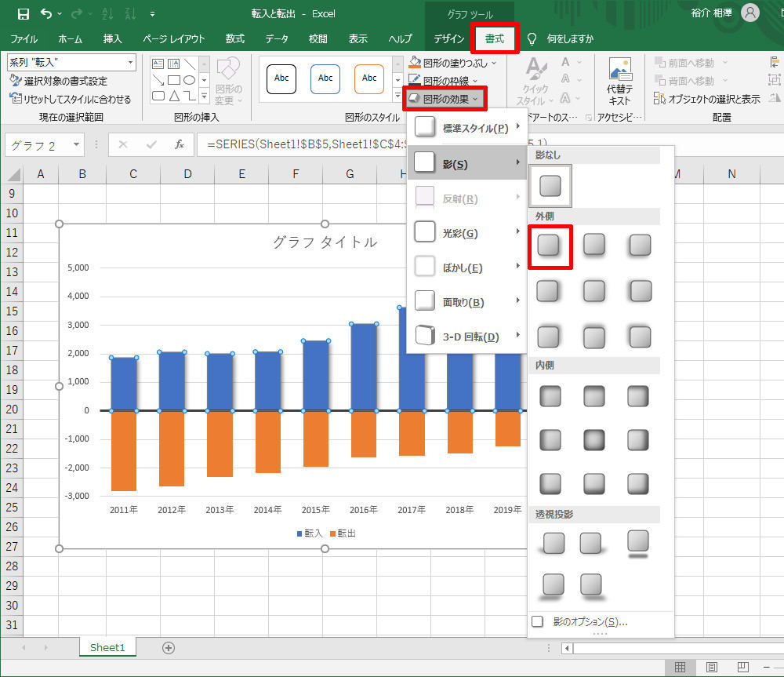Switch to the ホーム ribbon tab
Image resolution: width=784 pixels, height=677 pixels.
click(x=70, y=38)
